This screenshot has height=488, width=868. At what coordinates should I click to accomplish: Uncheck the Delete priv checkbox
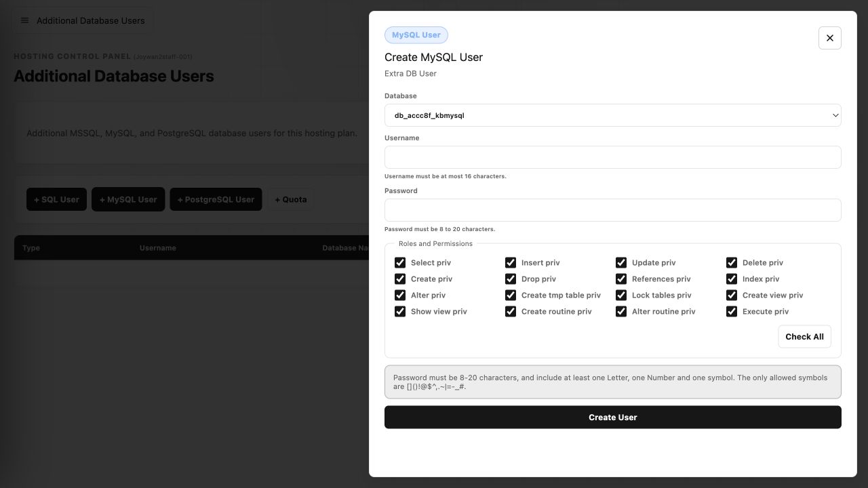732,262
